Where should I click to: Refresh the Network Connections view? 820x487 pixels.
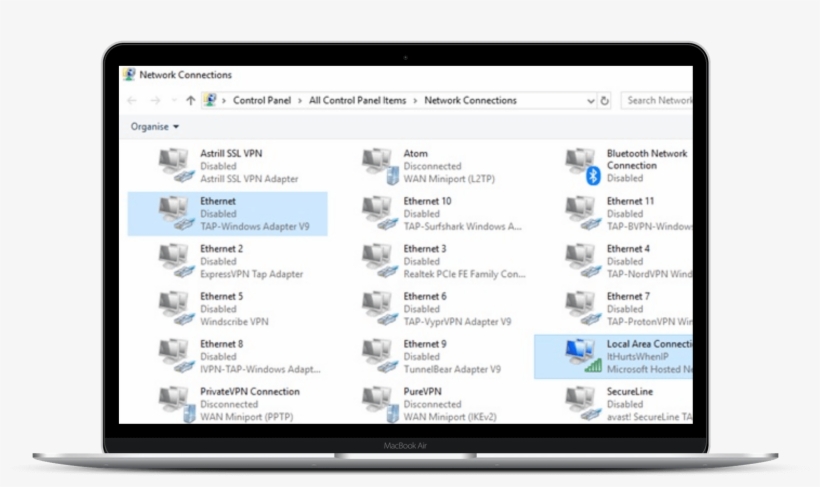pos(605,100)
